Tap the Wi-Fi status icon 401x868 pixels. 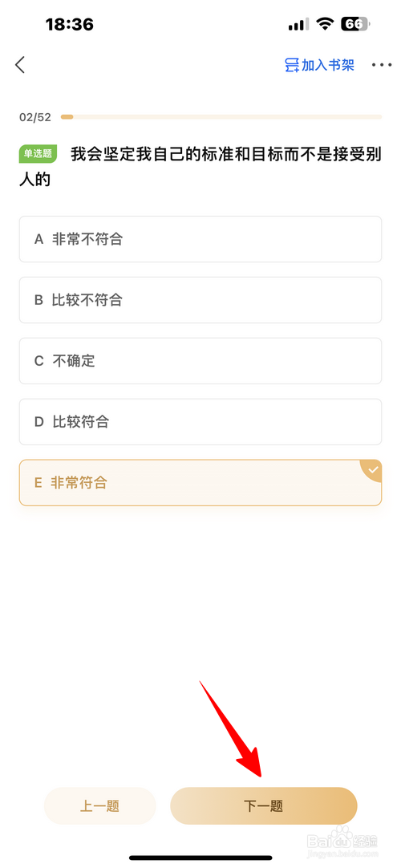325,24
